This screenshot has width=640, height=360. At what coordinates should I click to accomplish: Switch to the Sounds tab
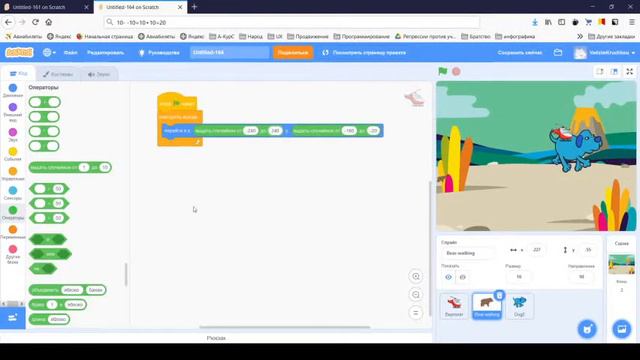(99, 74)
